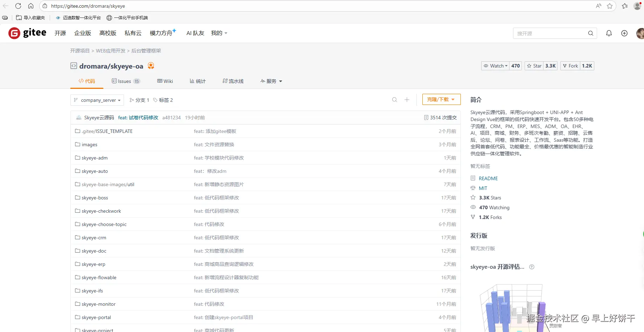This screenshot has width=644, height=332.
Task: Open the 模力方舟 menu item
Action: click(x=161, y=33)
